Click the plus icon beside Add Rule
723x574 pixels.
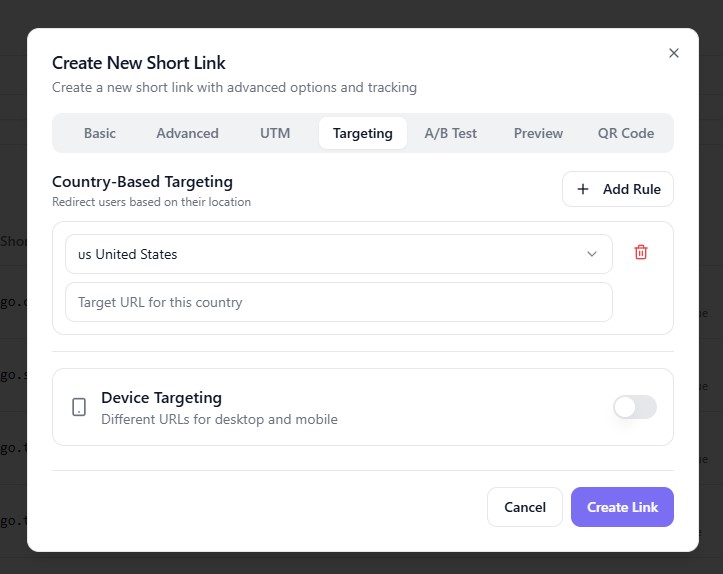click(x=583, y=189)
